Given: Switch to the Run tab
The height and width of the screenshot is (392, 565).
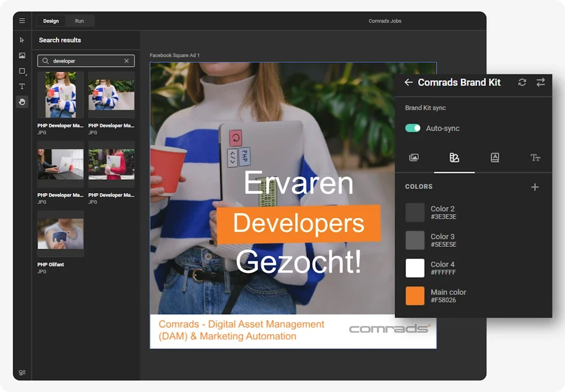Looking at the screenshot, I should coord(79,21).
